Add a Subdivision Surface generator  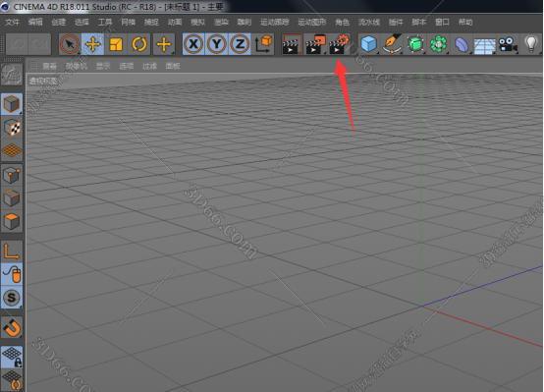415,44
